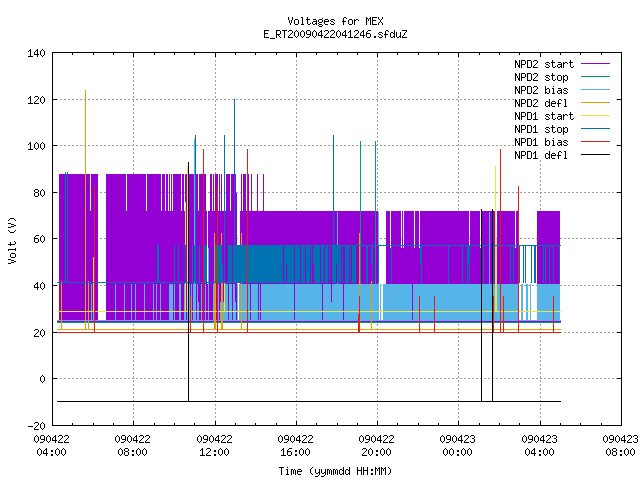Viewport: 640px width, 480px height.
Task: Click the 'NPD2 bias' legend label
Action: tap(541, 90)
